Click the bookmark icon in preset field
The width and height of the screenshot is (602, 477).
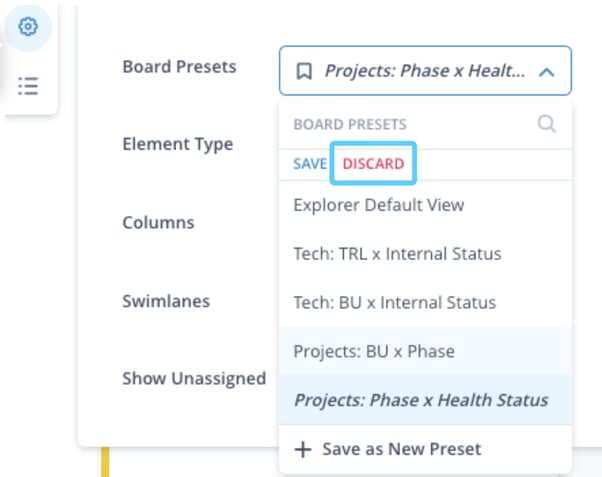pyautogui.click(x=304, y=72)
